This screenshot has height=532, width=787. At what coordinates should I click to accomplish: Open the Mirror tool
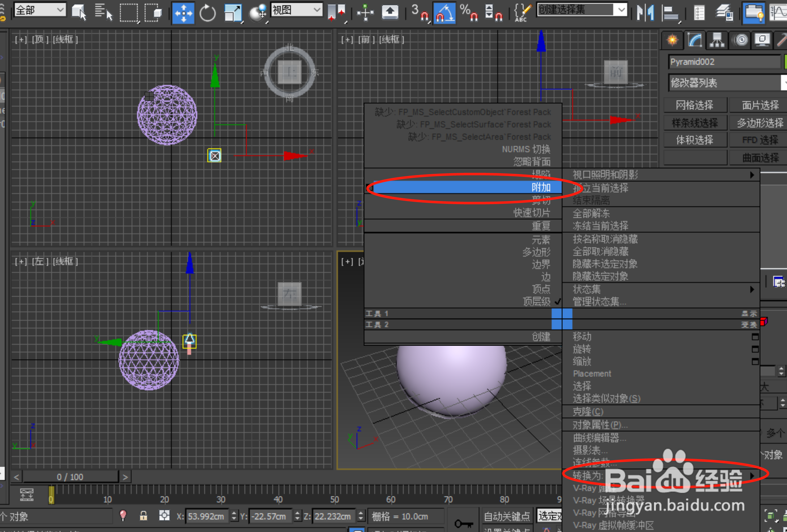(x=645, y=13)
